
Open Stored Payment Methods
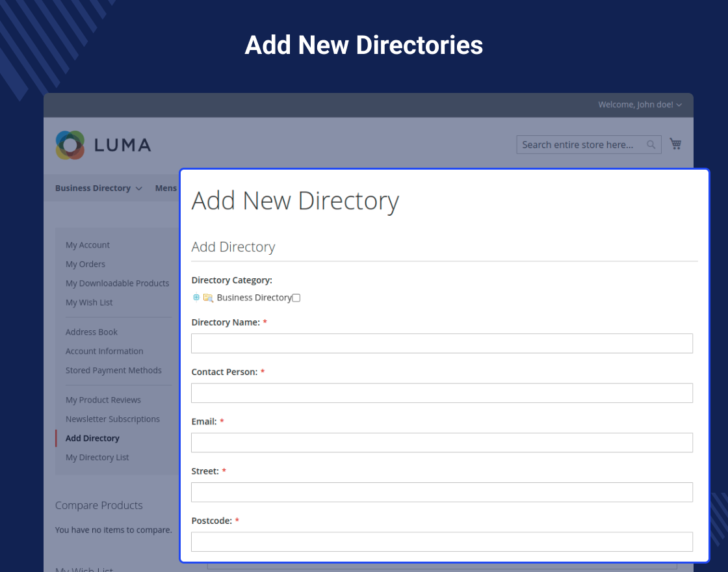pos(114,370)
